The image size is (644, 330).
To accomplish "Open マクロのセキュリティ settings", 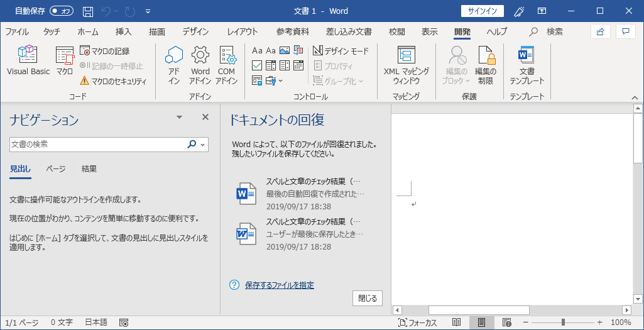I will pyautogui.click(x=113, y=80).
